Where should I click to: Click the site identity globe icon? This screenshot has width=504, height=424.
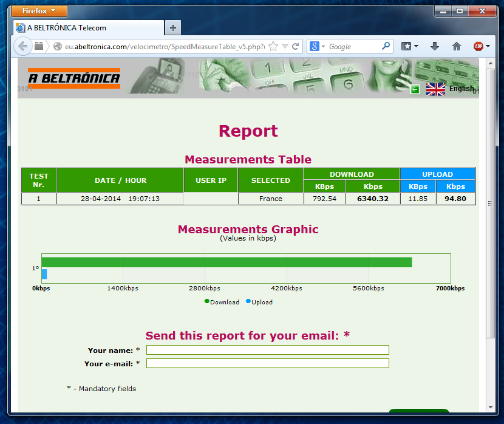(x=58, y=47)
